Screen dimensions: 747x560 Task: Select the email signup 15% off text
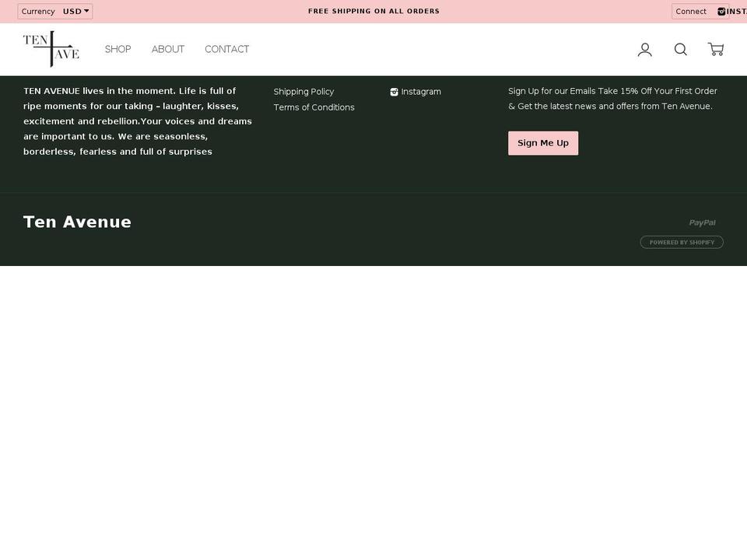click(612, 99)
